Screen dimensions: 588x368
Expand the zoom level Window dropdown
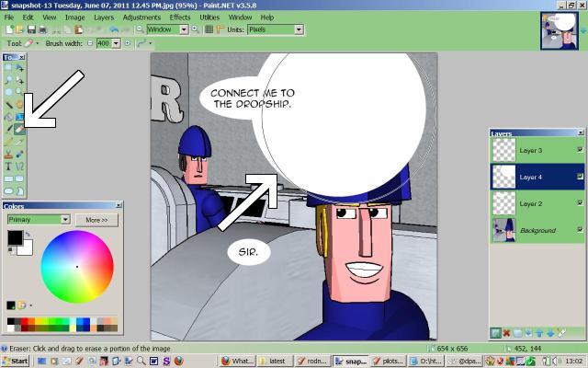click(184, 29)
